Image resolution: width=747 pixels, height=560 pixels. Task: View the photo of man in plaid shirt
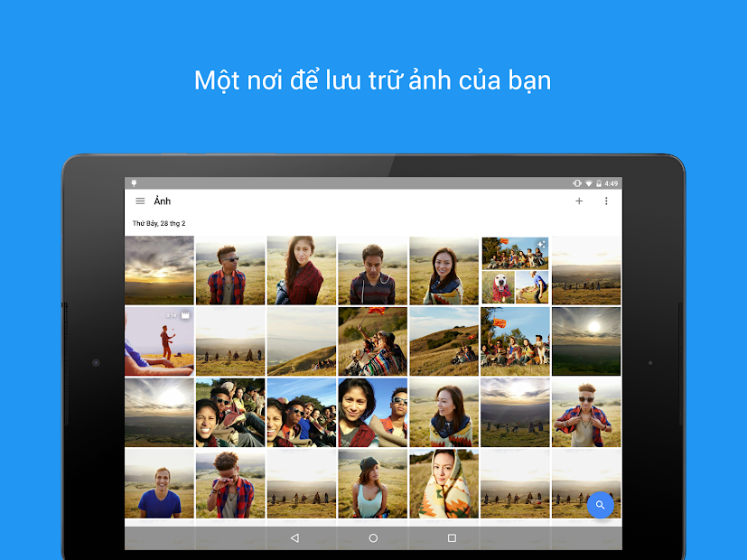coord(229,270)
